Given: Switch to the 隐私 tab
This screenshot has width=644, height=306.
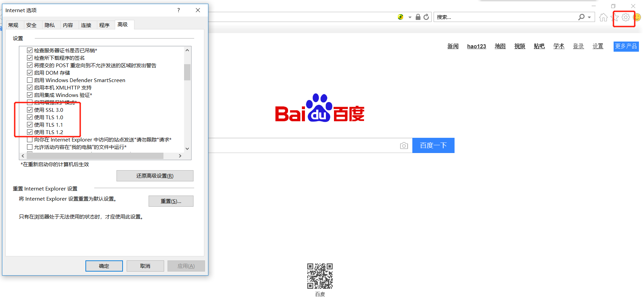Looking at the screenshot, I should (50, 25).
